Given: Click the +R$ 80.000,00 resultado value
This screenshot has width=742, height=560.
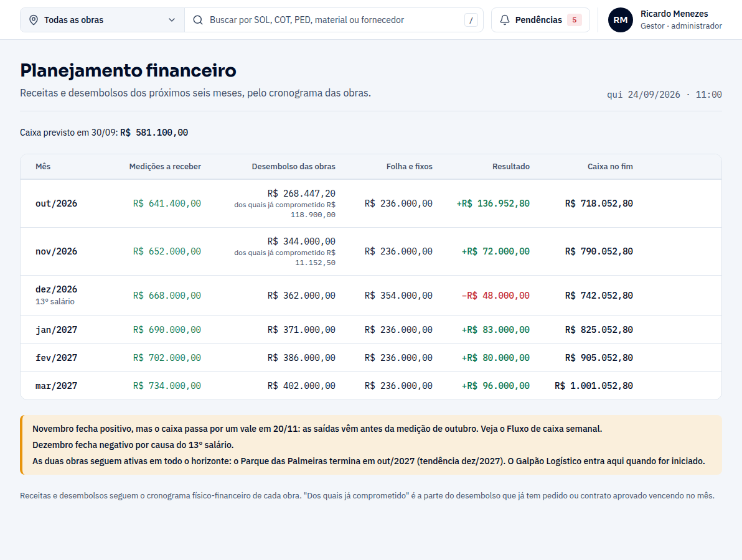Looking at the screenshot, I should pos(496,358).
